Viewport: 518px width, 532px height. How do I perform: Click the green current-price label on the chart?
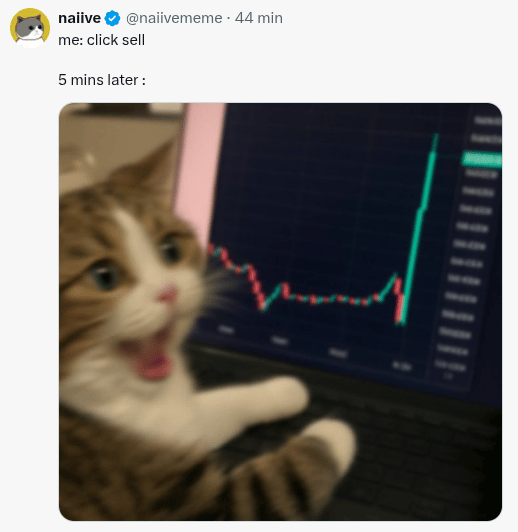tap(482, 159)
